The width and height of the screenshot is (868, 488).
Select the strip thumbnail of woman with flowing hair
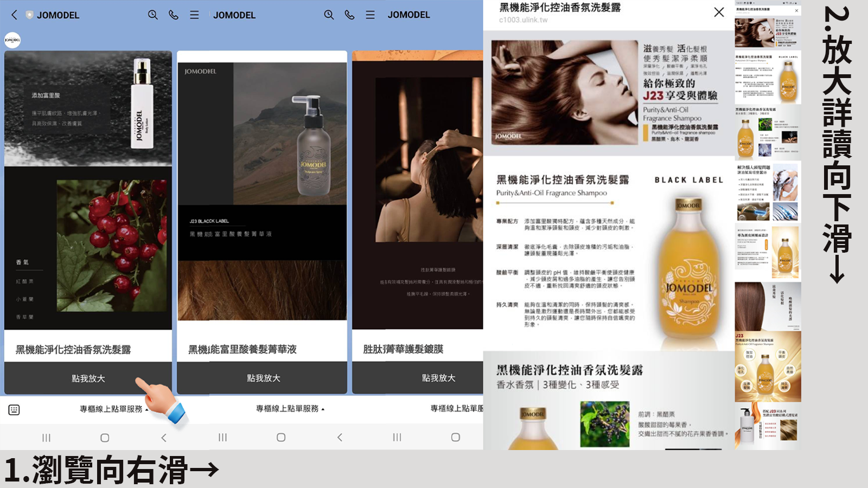point(768,33)
